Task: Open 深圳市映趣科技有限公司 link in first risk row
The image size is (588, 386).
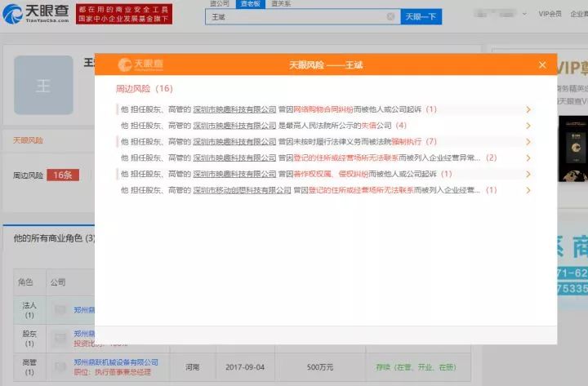Action: (x=234, y=109)
